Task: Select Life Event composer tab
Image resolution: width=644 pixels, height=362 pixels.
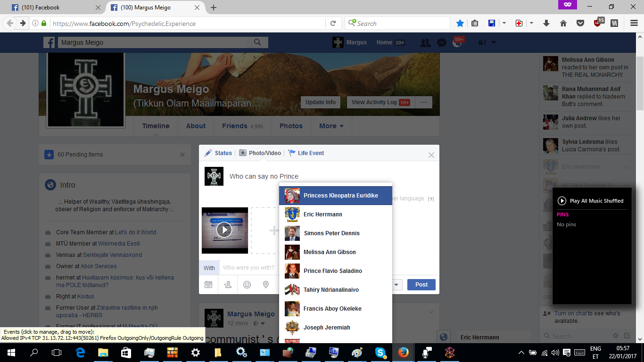Action: (x=306, y=153)
